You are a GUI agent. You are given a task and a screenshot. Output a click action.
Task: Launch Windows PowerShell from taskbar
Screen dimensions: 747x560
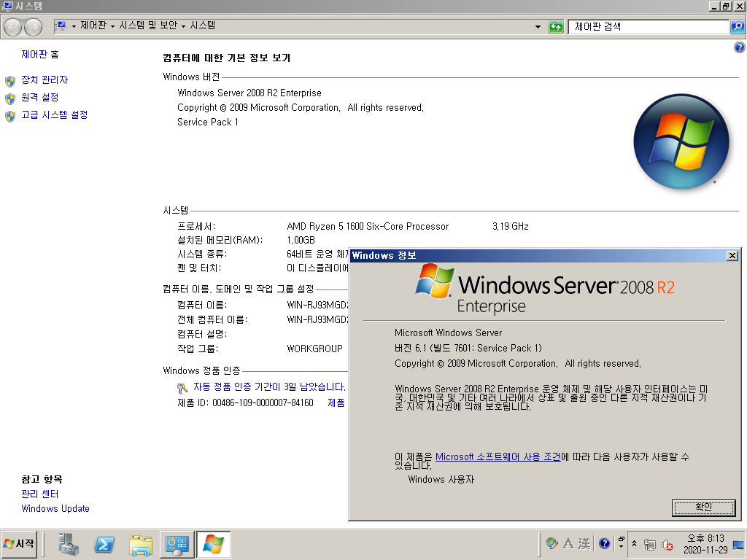pyautogui.click(x=104, y=544)
